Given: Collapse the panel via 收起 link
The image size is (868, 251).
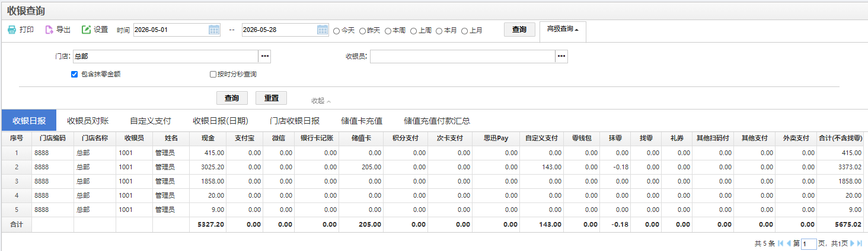Looking at the screenshot, I should click(x=321, y=101).
